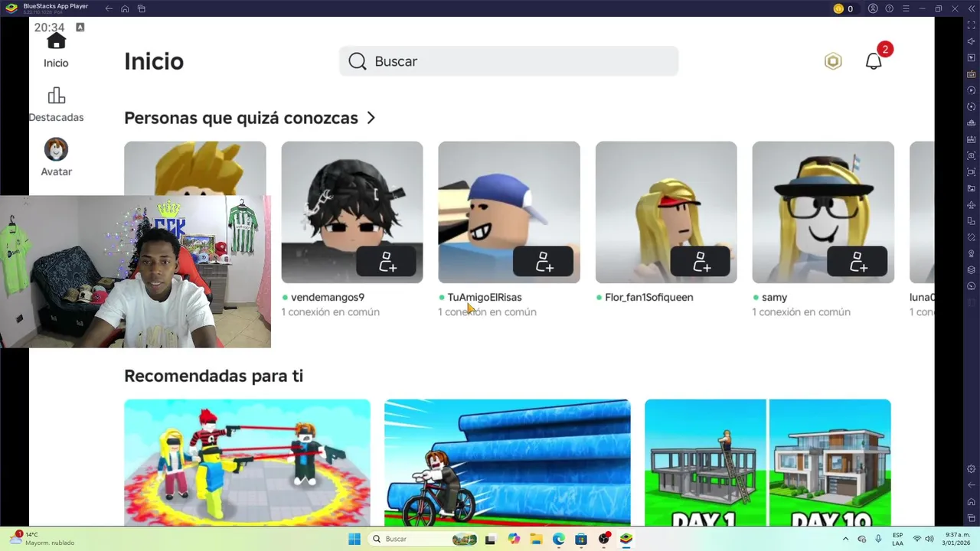This screenshot has height=551, width=980.
Task: Open Flor_fan1Sofiqueen avatar card
Action: 666,212
